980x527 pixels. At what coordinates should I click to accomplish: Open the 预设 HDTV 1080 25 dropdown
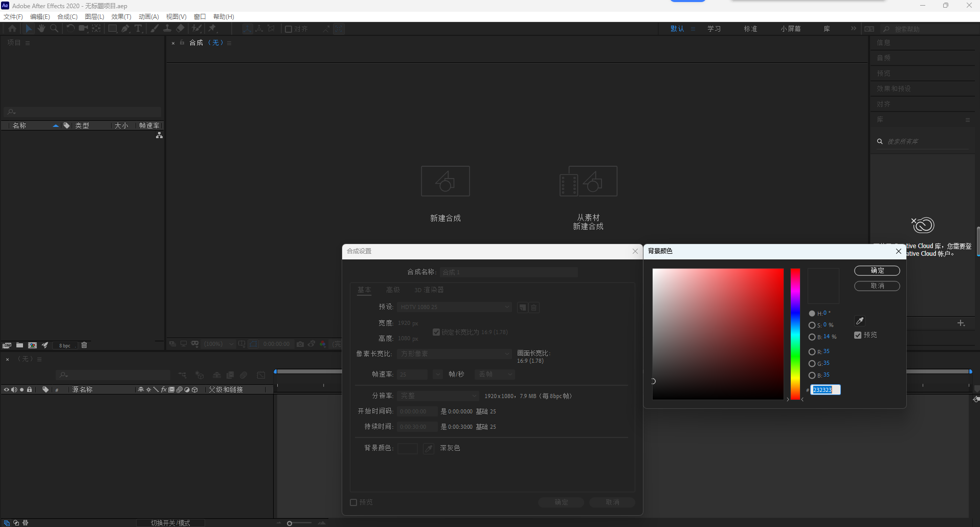tap(454, 307)
